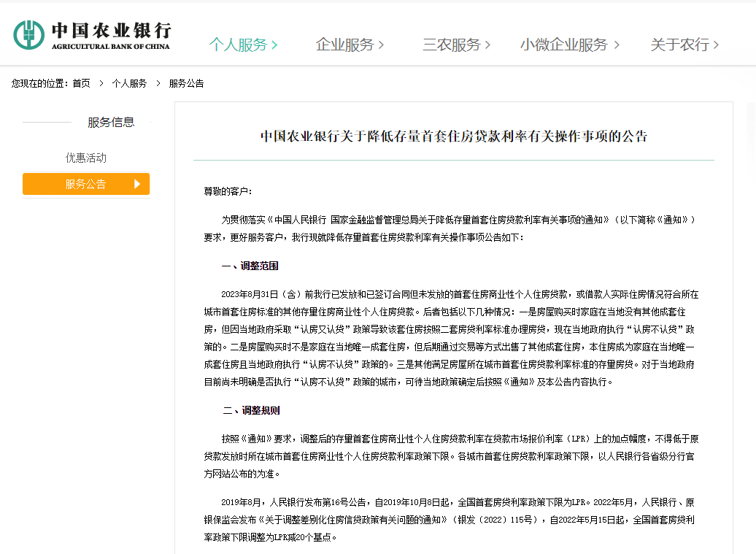Click the green chevron beside 个人服务
Image resolution: width=756 pixels, height=554 pixels.
(274, 45)
